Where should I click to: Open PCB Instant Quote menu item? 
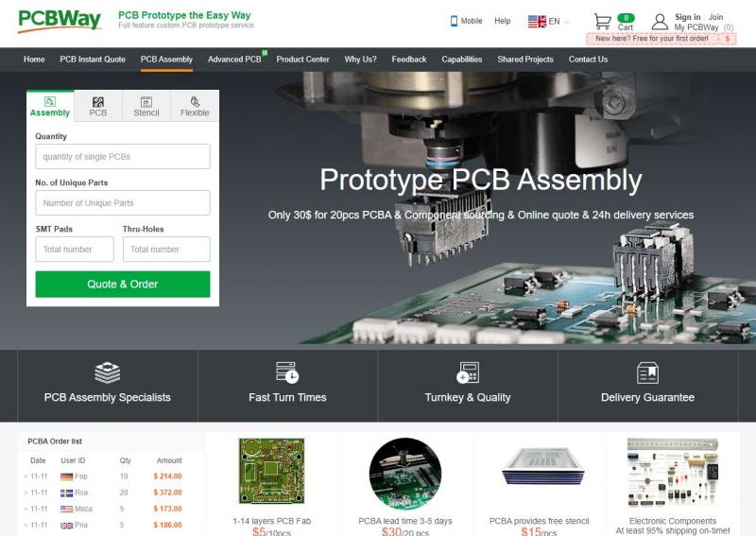tap(93, 60)
